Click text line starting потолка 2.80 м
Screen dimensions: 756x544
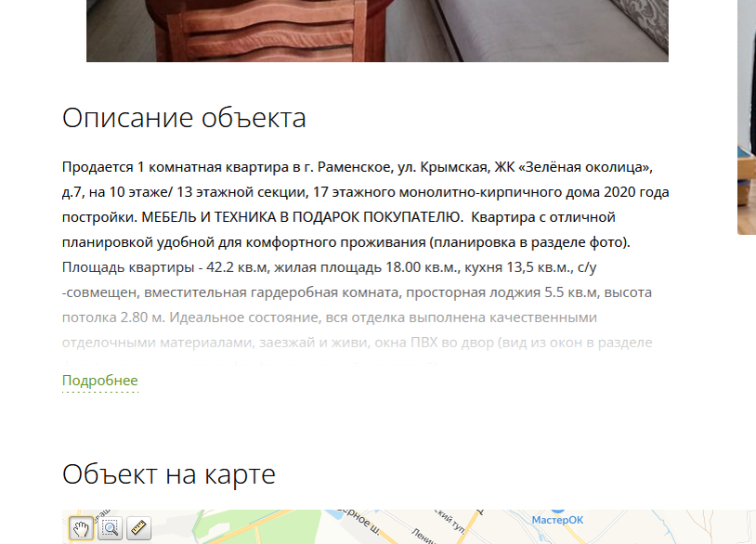[x=330, y=317]
